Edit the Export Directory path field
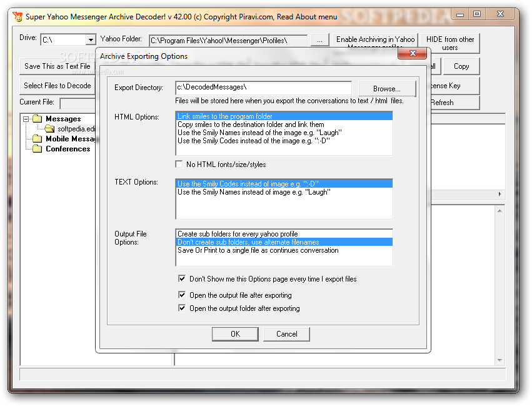532x406 pixels. (x=264, y=88)
